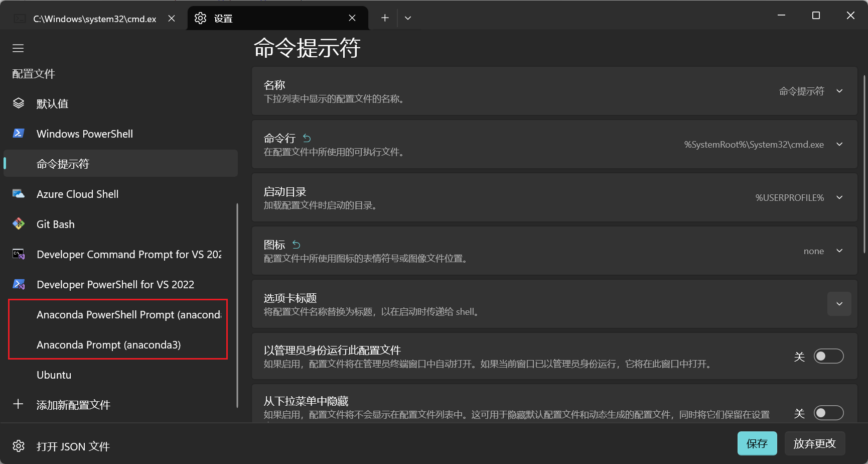Viewport: 868px width, 464px height.
Task: Select 默认值 in the profile list
Action: (x=120, y=103)
